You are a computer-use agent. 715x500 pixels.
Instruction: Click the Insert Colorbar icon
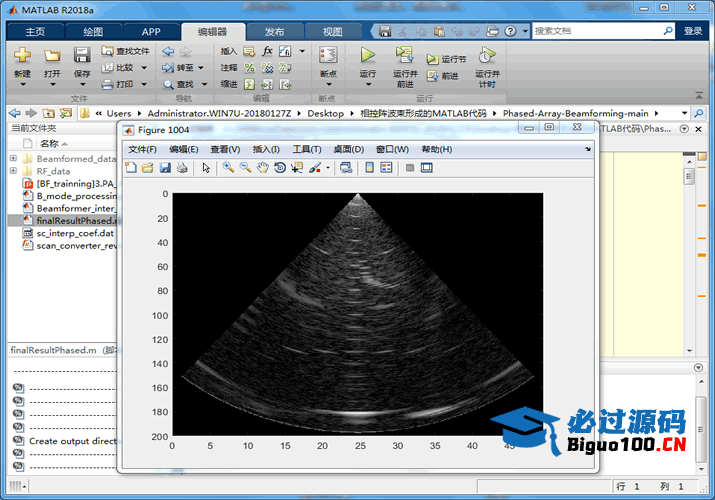pos(369,168)
